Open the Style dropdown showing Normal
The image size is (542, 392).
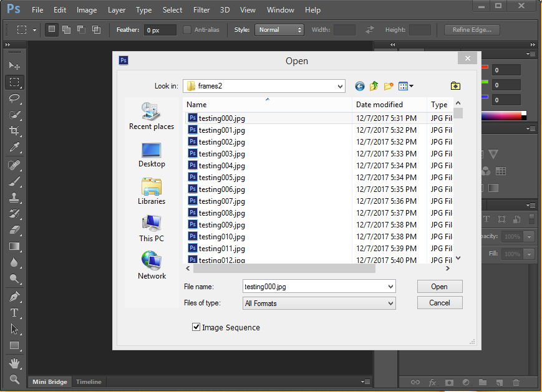click(279, 29)
